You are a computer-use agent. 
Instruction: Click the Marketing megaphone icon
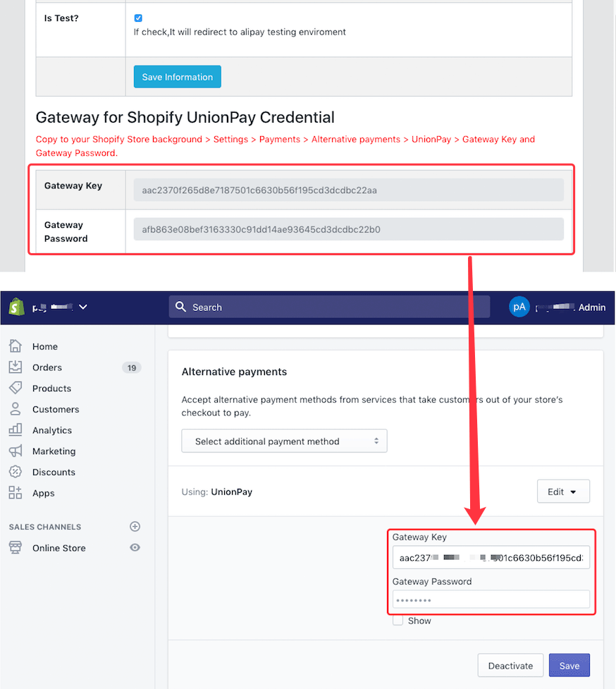[16, 451]
